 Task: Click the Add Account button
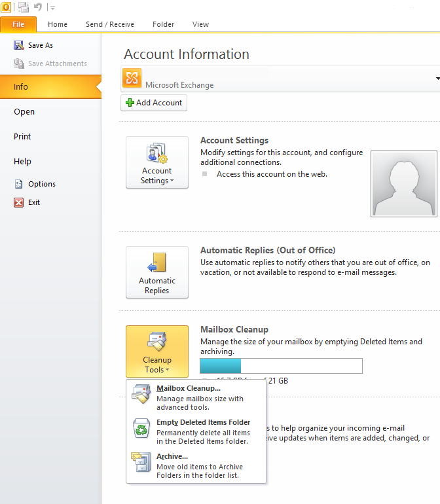[x=154, y=103]
